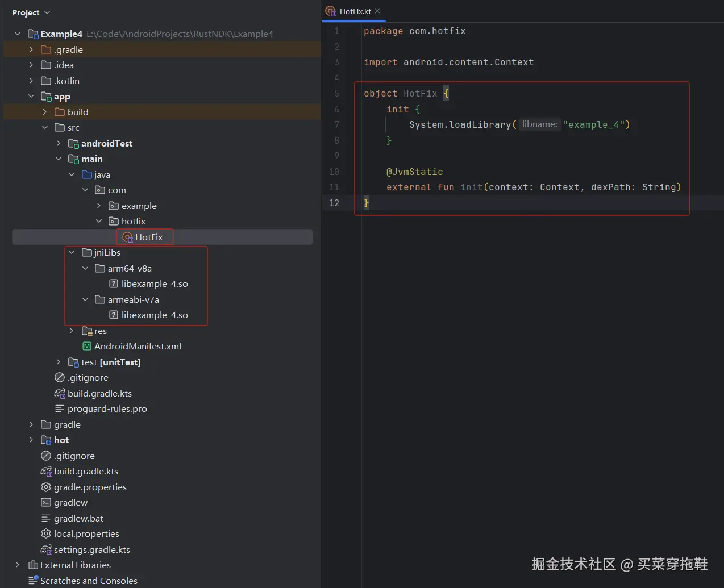
Task: Expand the root gradle folder
Action: point(31,424)
